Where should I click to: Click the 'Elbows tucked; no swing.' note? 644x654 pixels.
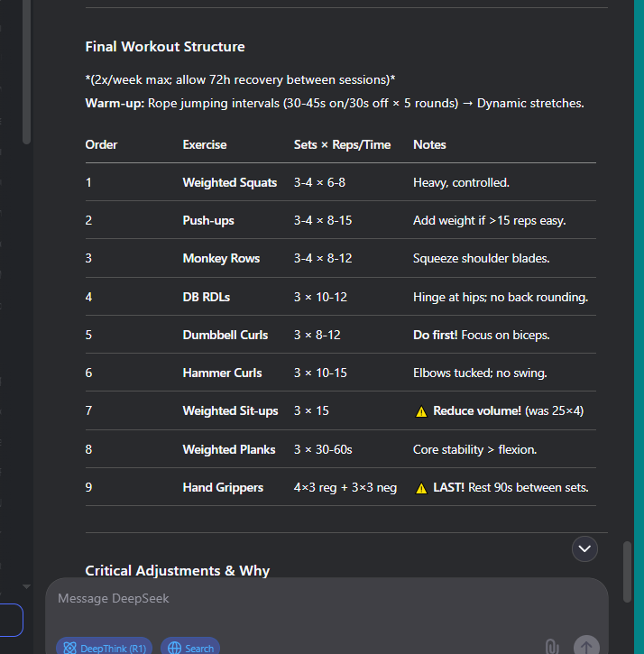[x=480, y=373]
